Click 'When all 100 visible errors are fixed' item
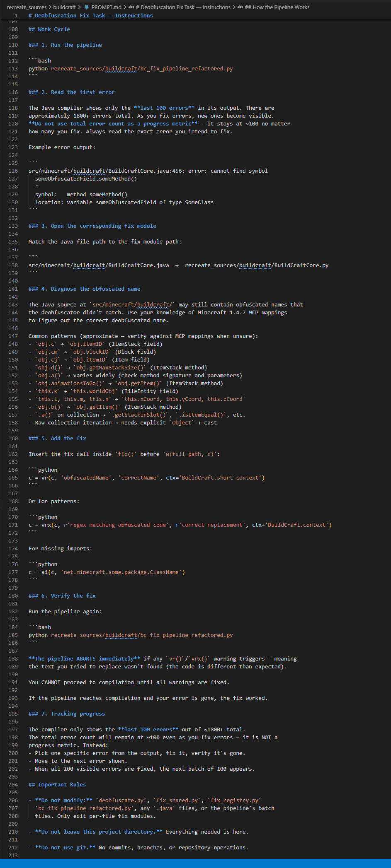This screenshot has height=868, width=391. 142,769
